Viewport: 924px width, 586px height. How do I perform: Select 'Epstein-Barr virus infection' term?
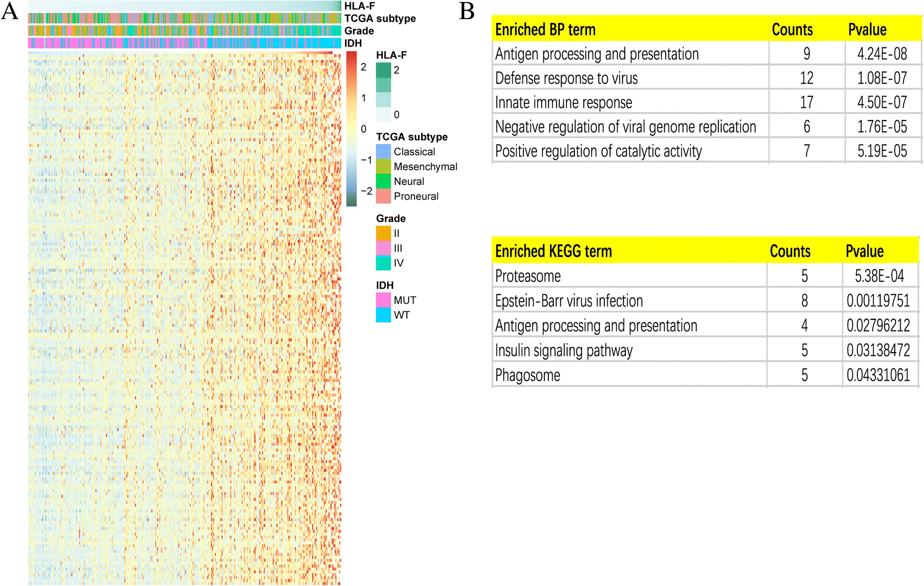click(569, 301)
